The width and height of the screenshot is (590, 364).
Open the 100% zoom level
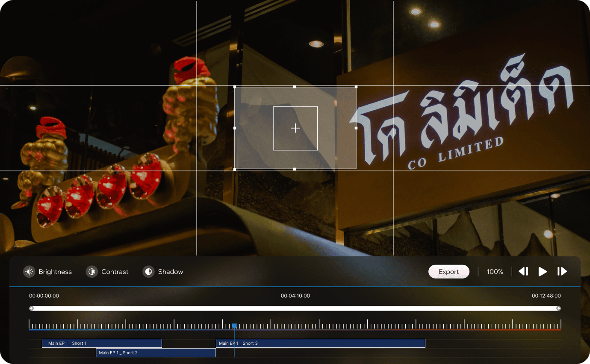click(x=495, y=272)
